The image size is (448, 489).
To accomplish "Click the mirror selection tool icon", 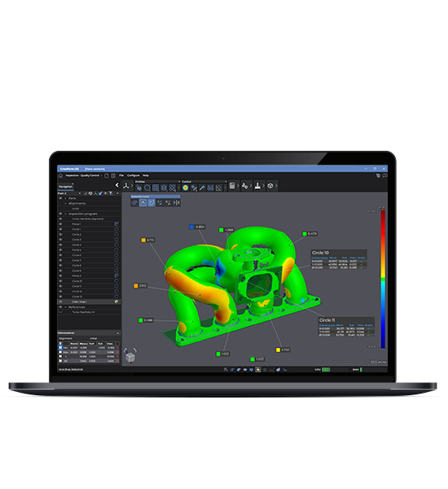I will pyautogui.click(x=177, y=203).
